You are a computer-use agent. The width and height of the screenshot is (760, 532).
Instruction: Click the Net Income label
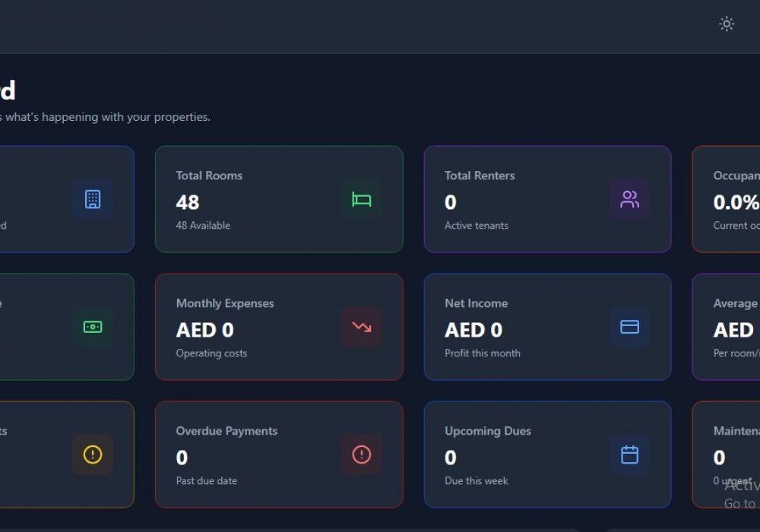point(476,303)
